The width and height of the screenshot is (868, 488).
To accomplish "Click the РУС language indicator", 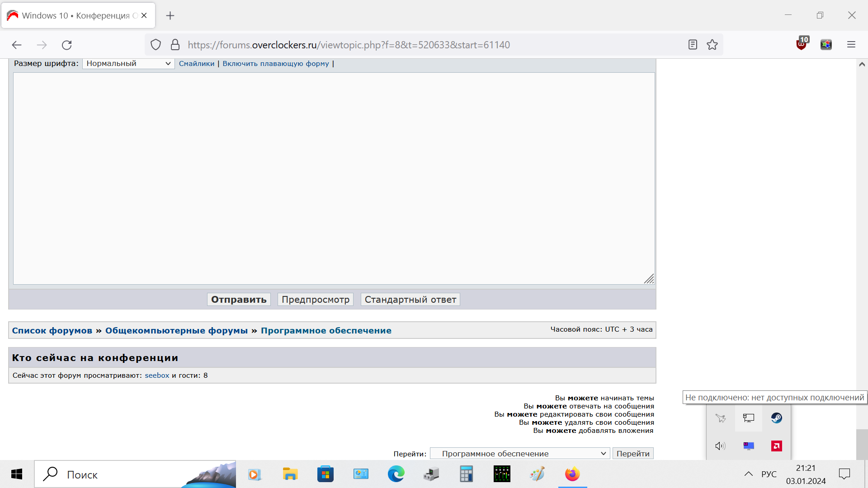I will pyautogui.click(x=769, y=474).
